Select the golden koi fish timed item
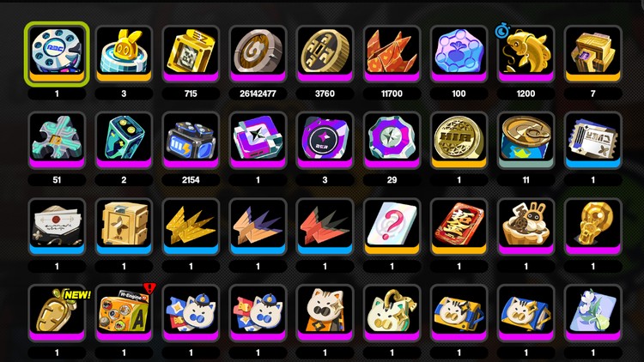The width and height of the screenshot is (644, 362). (526, 54)
